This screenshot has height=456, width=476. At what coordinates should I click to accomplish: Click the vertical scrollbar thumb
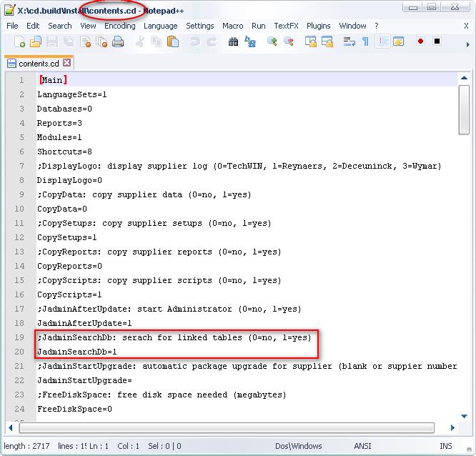(464, 109)
